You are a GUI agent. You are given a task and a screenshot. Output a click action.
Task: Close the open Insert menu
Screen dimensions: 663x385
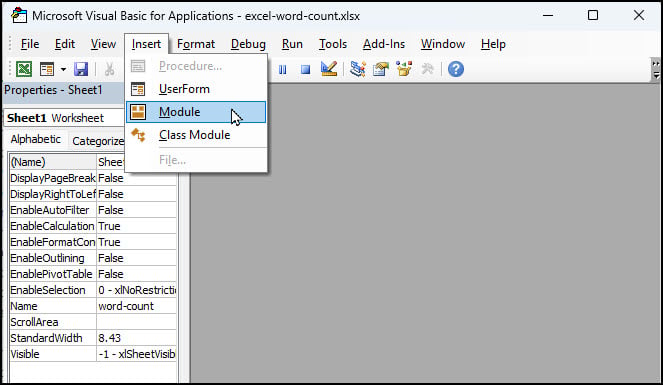[146, 44]
